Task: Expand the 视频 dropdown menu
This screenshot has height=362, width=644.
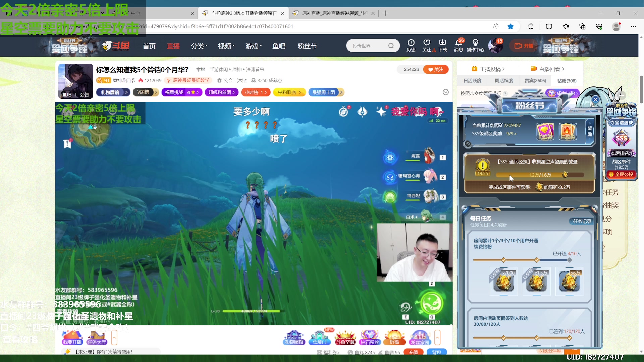Action: click(x=226, y=46)
